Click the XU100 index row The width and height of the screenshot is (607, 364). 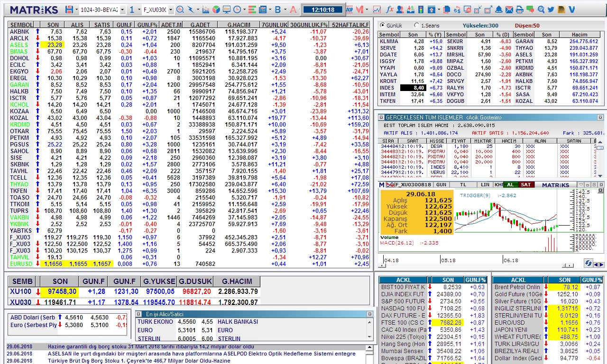pyautogui.click(x=134, y=291)
